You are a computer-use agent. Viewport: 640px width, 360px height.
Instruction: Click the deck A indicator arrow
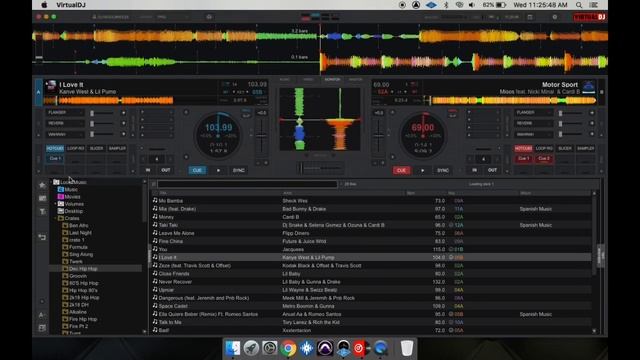38,92
